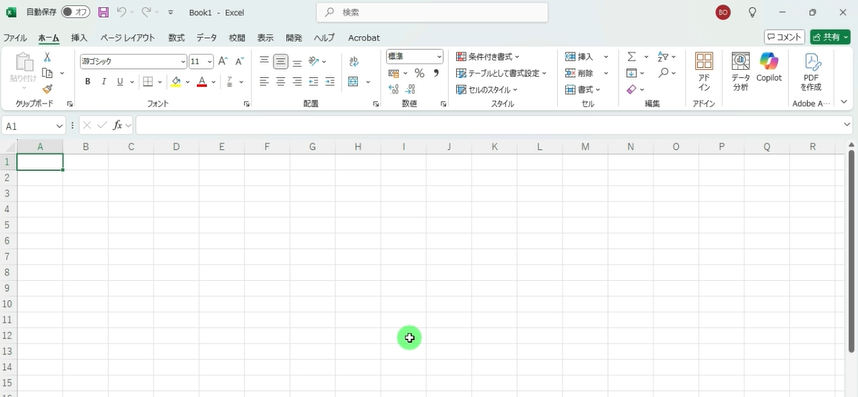
Task: Click the AutoSum sigma icon
Action: coord(631,56)
